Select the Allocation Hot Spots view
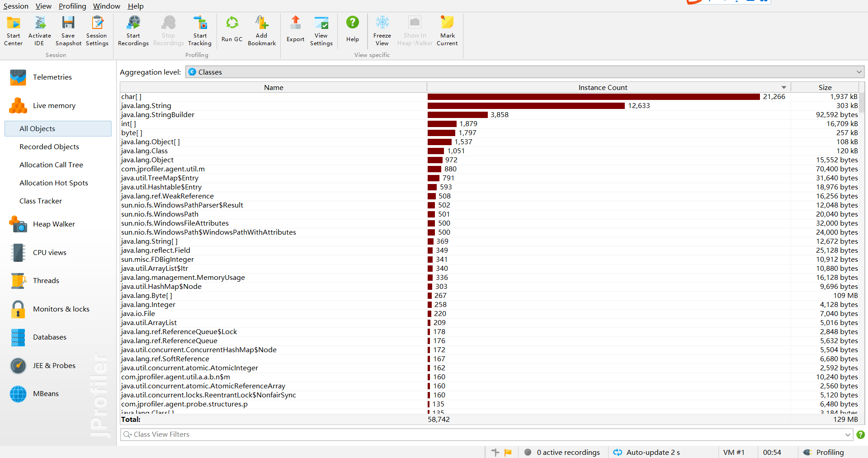This screenshot has height=458, width=868. point(54,183)
